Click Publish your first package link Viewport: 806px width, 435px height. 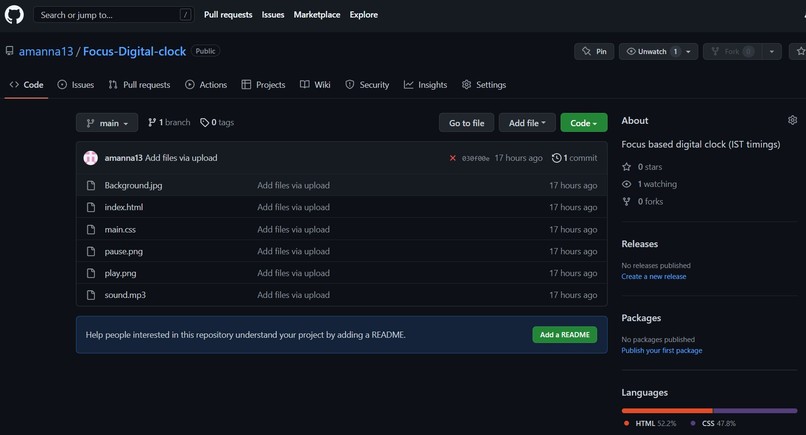[662, 351]
